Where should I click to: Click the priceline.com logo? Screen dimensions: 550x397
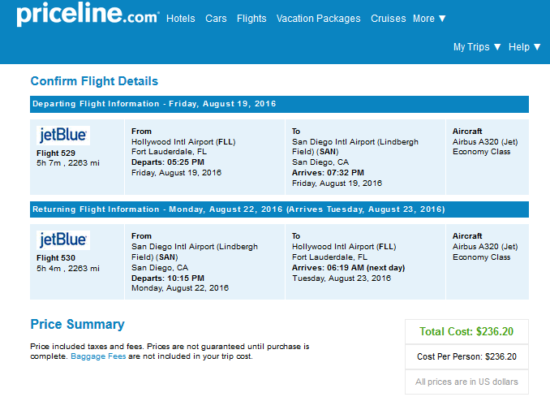(88, 14)
